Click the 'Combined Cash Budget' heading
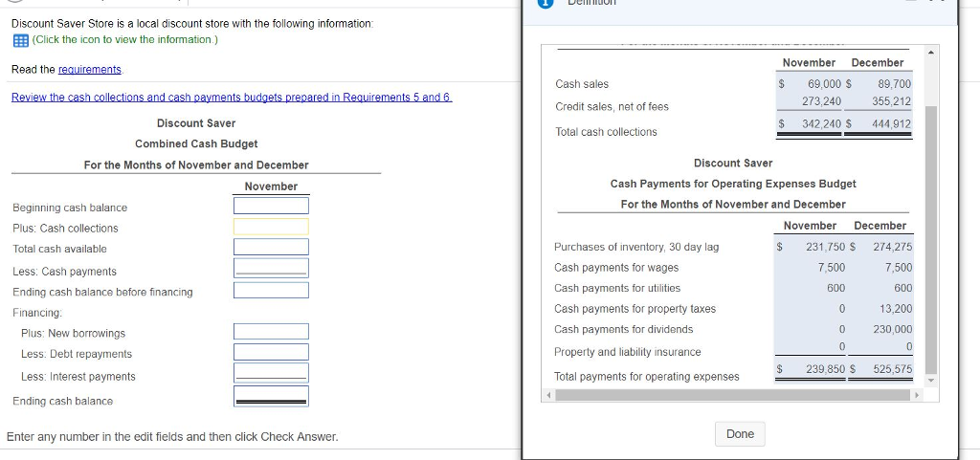Screen dimensions: 980x460 click(x=196, y=143)
